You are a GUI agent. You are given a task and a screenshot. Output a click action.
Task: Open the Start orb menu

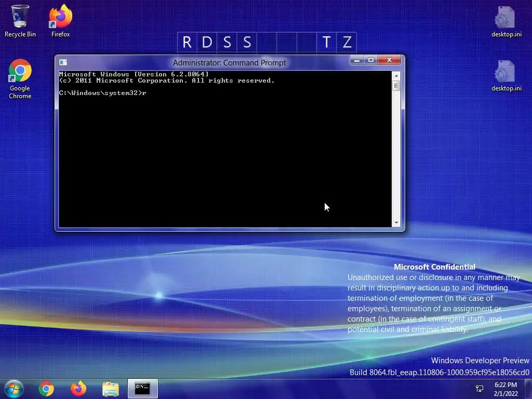pos(14,389)
